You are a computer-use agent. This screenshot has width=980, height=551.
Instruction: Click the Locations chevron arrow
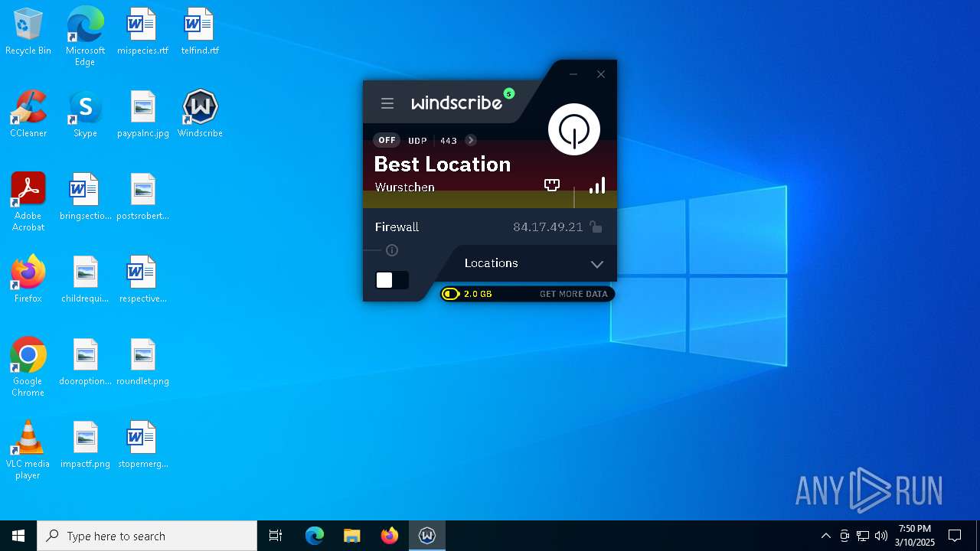tap(597, 264)
